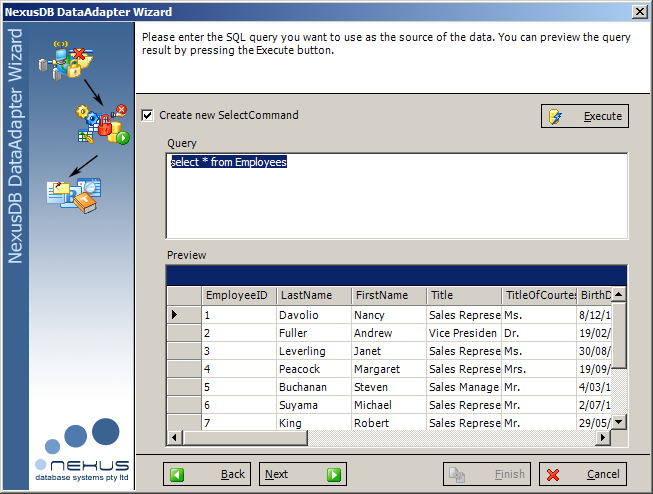Viewport: 653px width, 494px height.
Task: Click the Nexus database systems logo
Action: click(x=82, y=450)
